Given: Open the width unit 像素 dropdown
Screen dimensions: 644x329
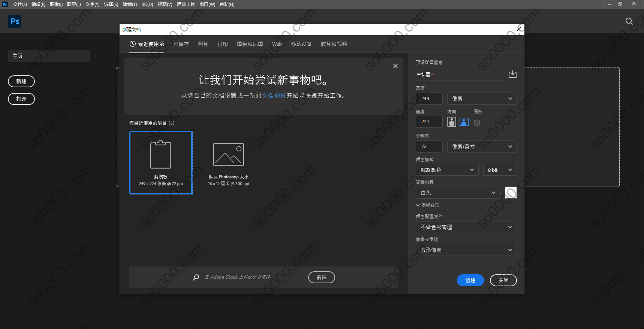Looking at the screenshot, I should coord(482,99).
